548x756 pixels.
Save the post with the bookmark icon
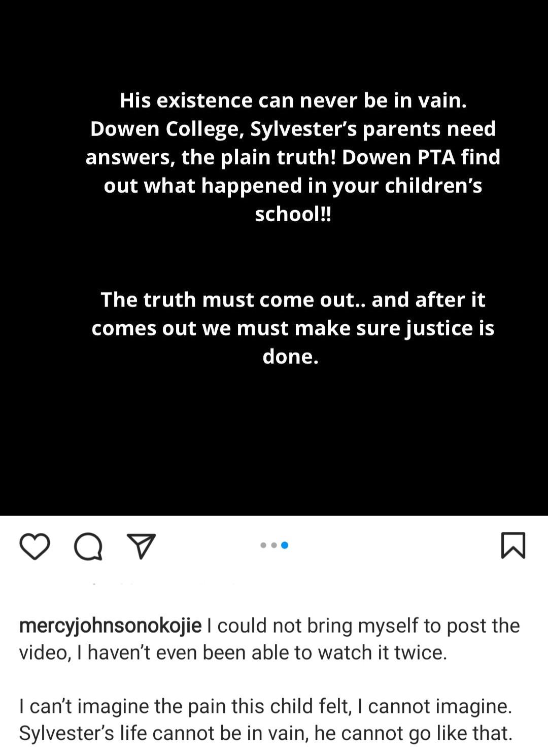tap(513, 545)
